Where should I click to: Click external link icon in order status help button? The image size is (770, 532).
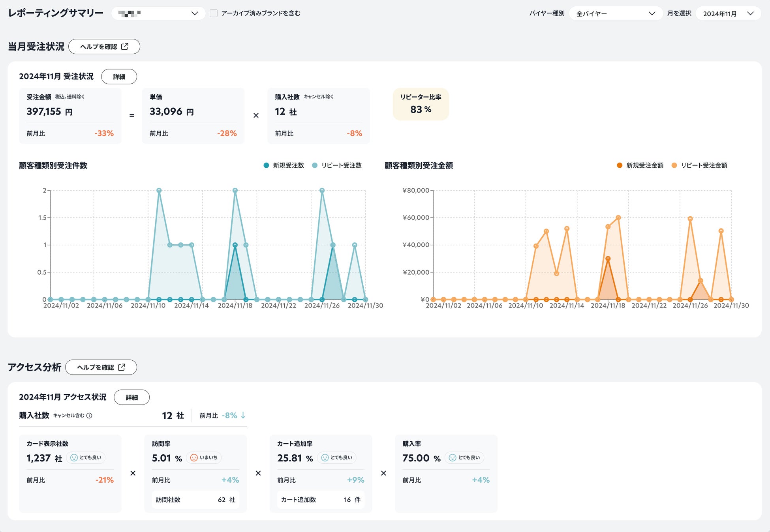point(125,47)
